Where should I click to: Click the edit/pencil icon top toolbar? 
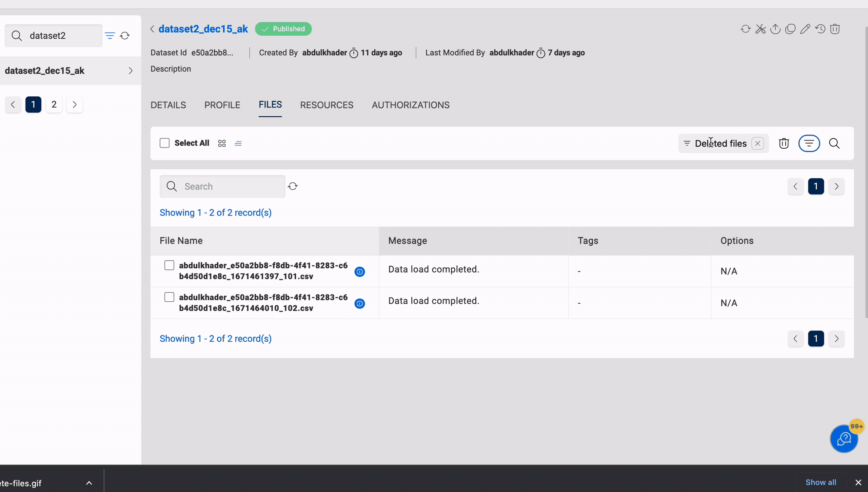805,29
